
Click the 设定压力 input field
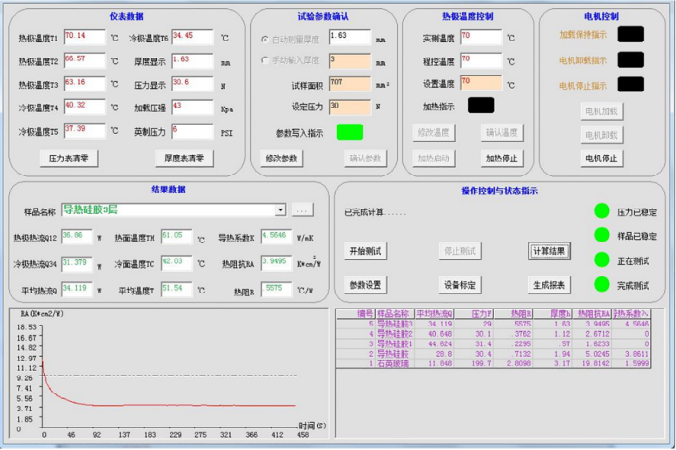pos(349,107)
